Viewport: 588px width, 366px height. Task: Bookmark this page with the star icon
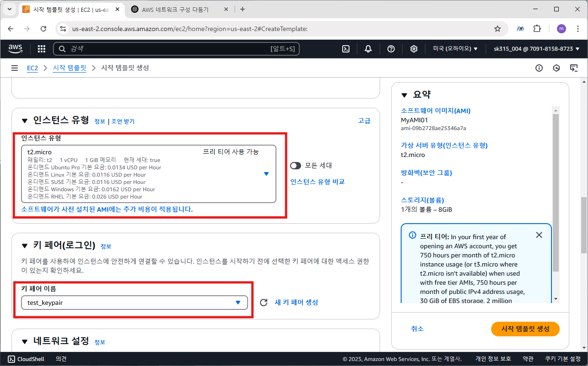tap(498, 29)
